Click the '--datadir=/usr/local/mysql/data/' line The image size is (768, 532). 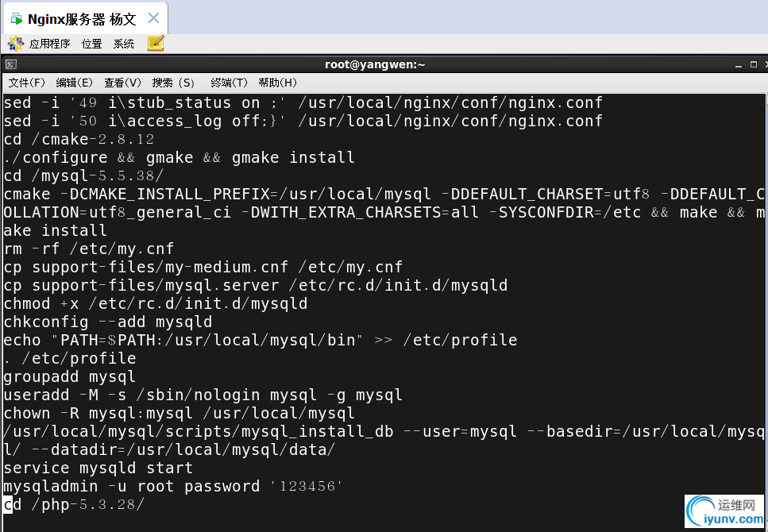(x=169, y=449)
